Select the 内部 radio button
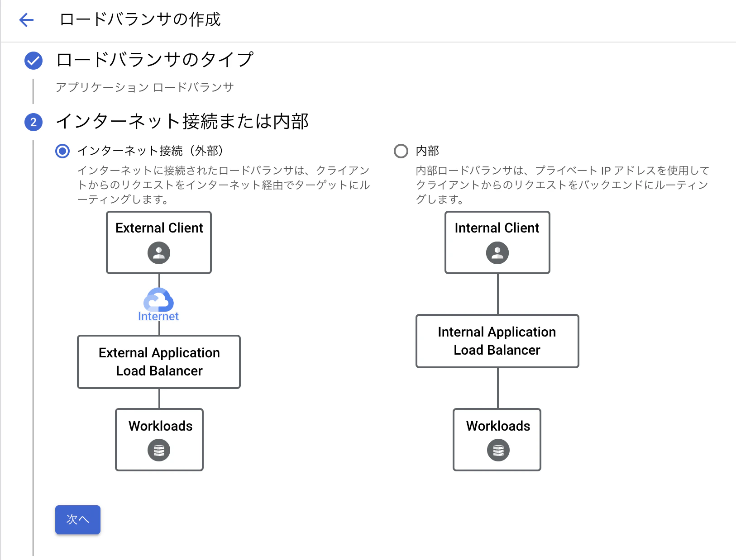 tap(401, 152)
